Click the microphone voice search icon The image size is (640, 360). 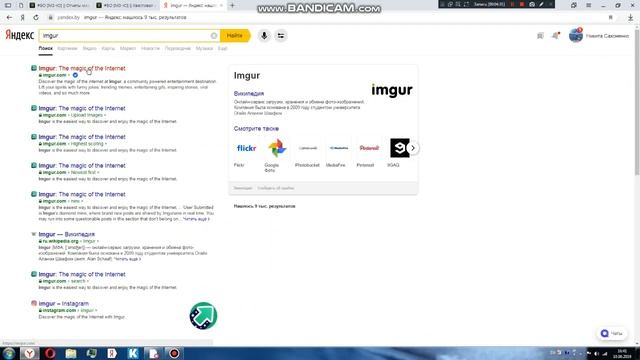point(264,36)
